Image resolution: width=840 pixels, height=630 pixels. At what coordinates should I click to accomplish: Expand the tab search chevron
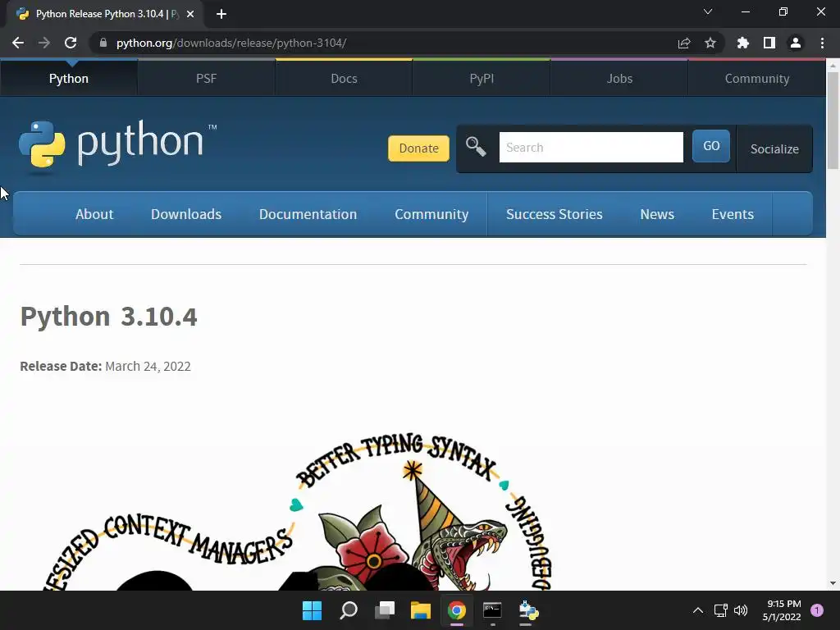(708, 11)
